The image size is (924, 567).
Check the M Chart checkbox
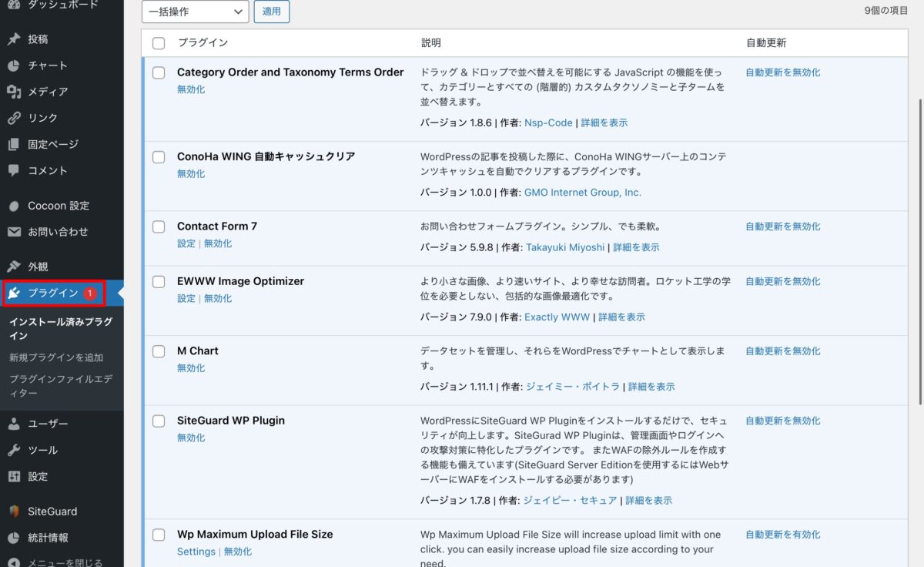[x=159, y=351]
